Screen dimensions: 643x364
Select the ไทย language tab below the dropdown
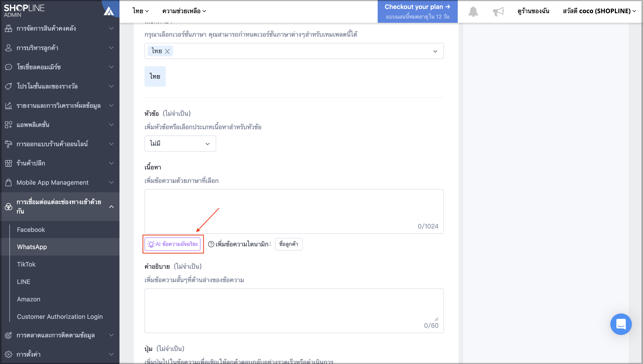[155, 76]
